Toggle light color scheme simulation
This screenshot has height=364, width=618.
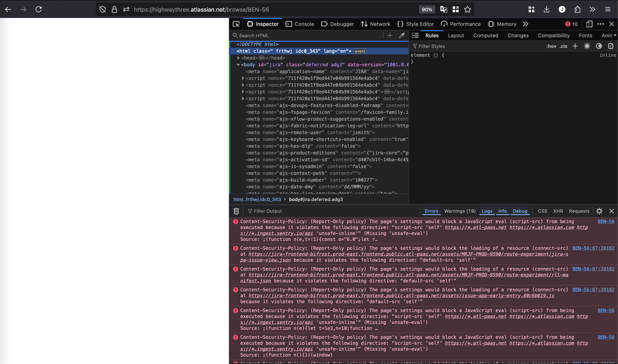(587, 46)
